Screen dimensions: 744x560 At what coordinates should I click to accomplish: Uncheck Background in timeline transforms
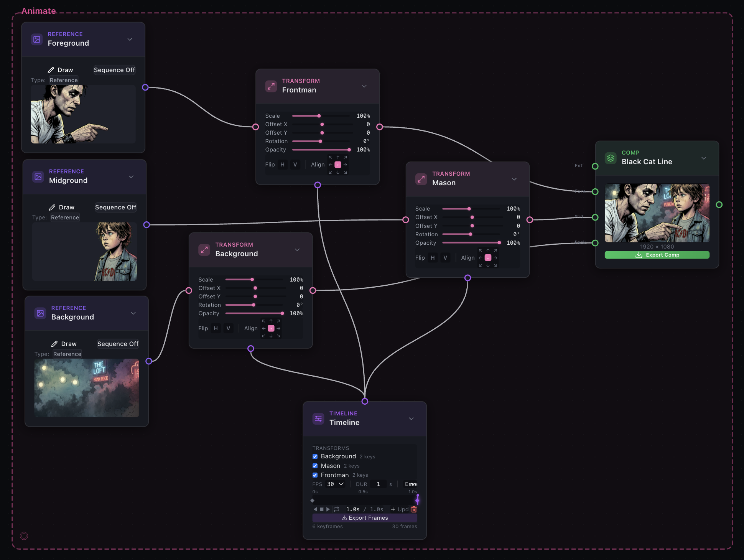pos(315,456)
